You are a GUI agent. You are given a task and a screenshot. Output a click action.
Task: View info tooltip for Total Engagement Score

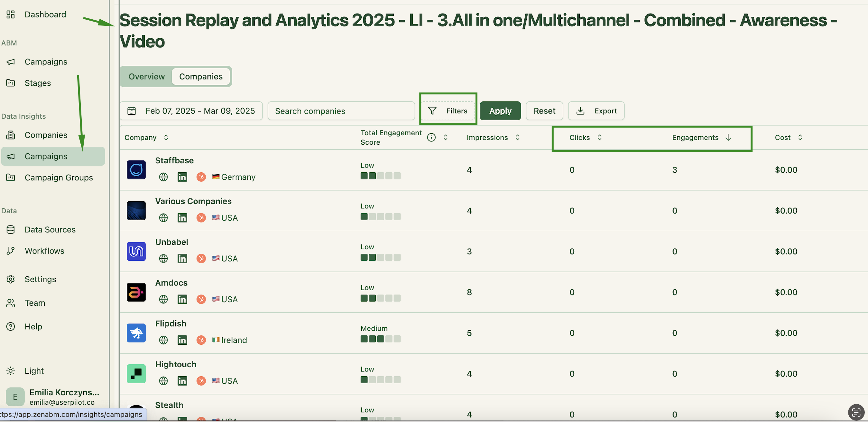coord(431,137)
